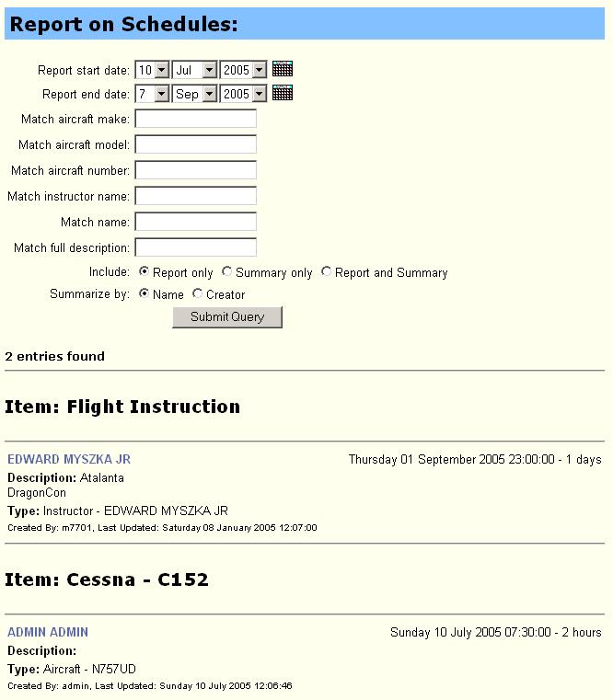Click the Submit Query button

click(227, 317)
